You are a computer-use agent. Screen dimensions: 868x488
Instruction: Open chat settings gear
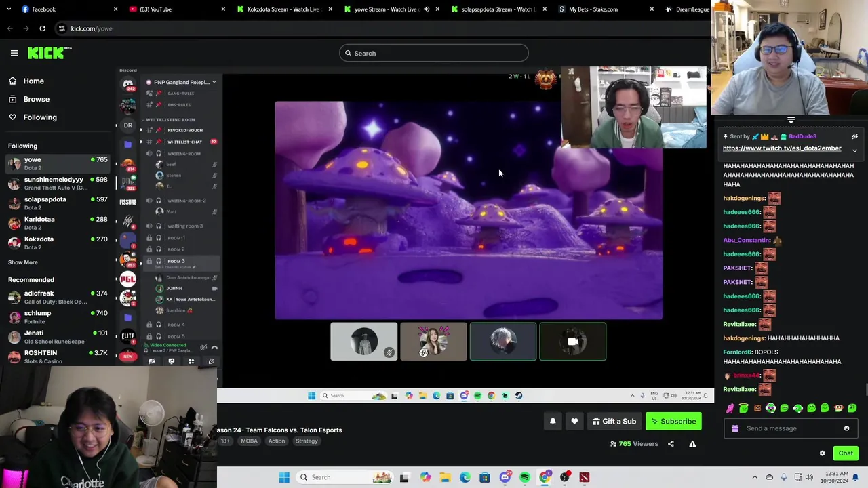coord(822,453)
